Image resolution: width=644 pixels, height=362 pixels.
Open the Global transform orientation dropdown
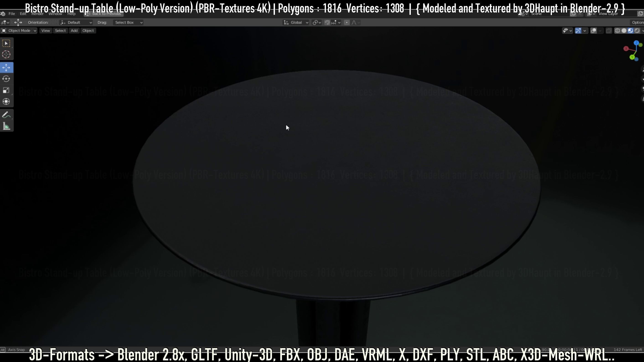click(x=296, y=23)
